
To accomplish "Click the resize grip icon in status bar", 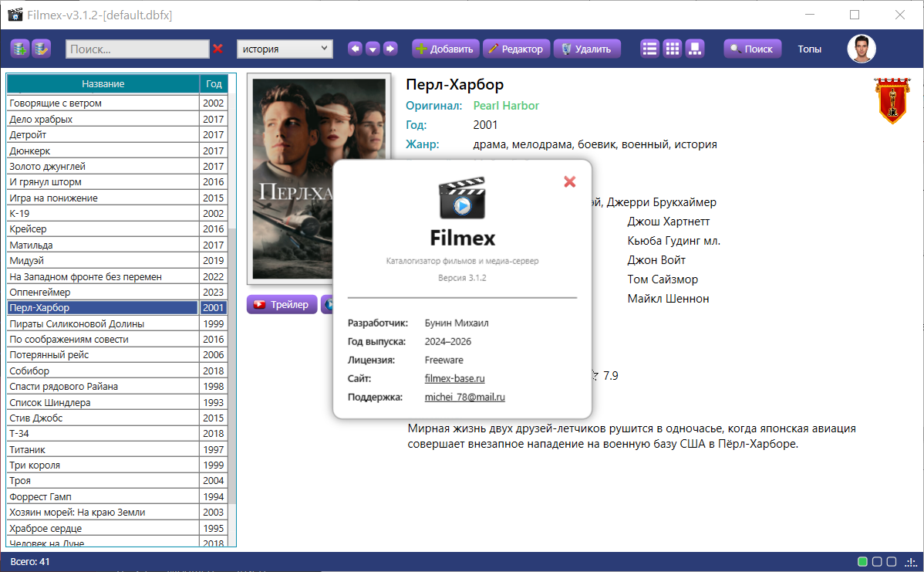I will [x=910, y=562].
